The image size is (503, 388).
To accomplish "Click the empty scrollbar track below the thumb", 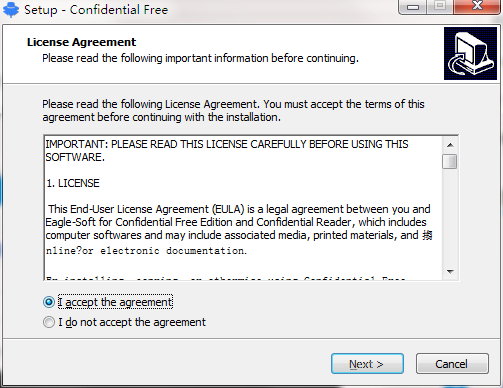I will click(x=450, y=217).
